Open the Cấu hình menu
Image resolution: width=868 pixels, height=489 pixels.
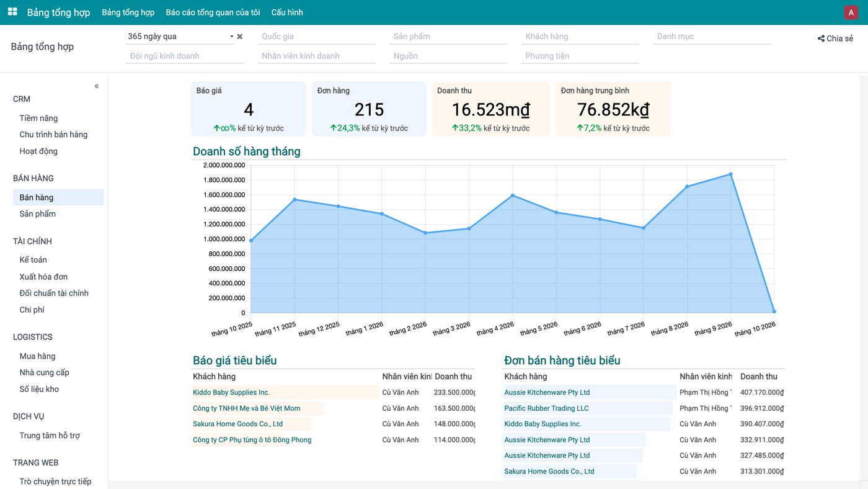(287, 12)
